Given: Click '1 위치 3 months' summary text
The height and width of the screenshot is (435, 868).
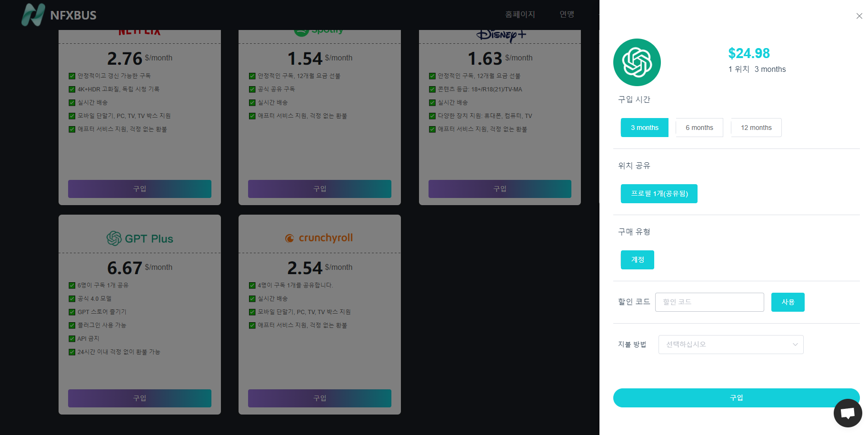Looking at the screenshot, I should 757,69.
